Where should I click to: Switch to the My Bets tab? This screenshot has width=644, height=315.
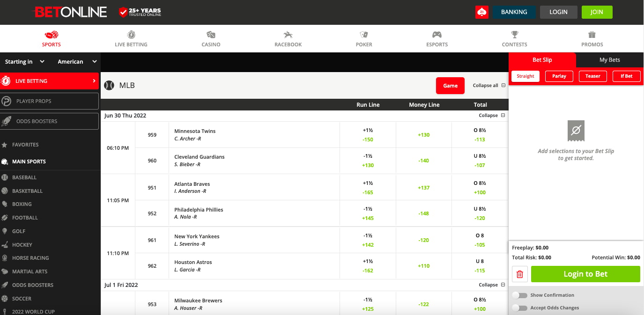pyautogui.click(x=610, y=60)
